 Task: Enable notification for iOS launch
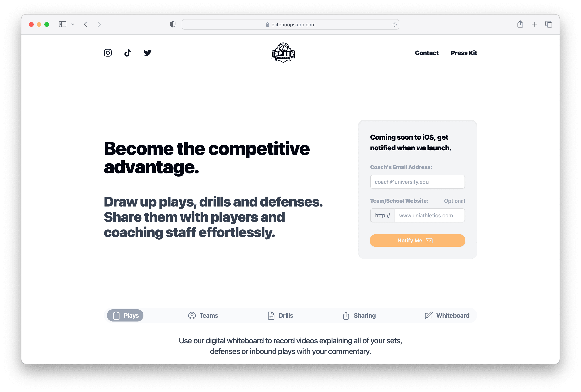(x=416, y=240)
